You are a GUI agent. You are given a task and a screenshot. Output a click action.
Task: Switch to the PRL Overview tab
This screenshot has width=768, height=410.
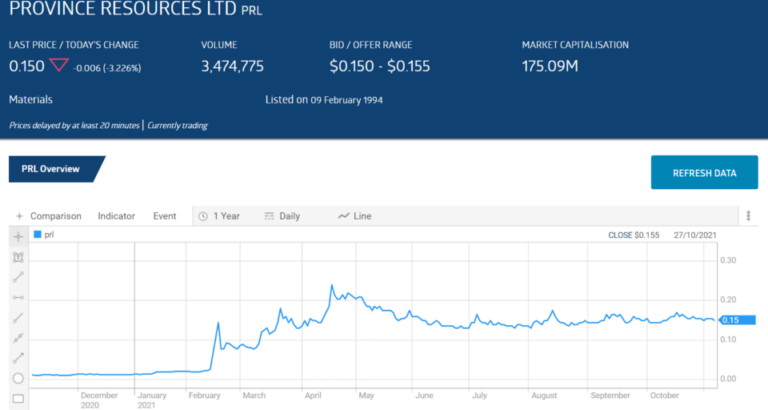point(52,169)
